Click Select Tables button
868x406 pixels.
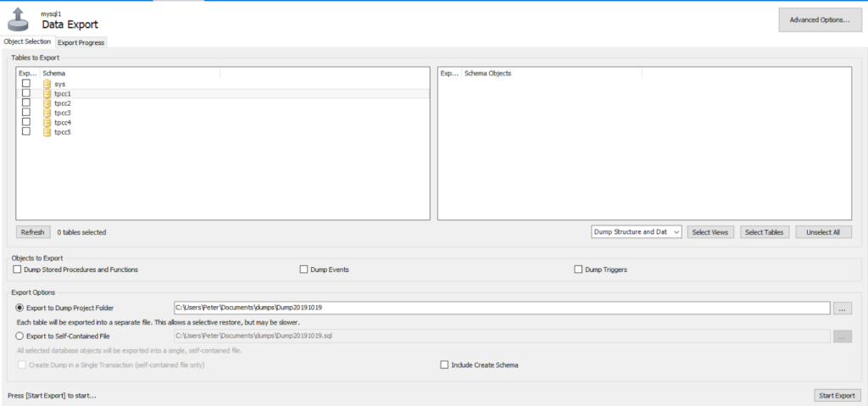[764, 232]
